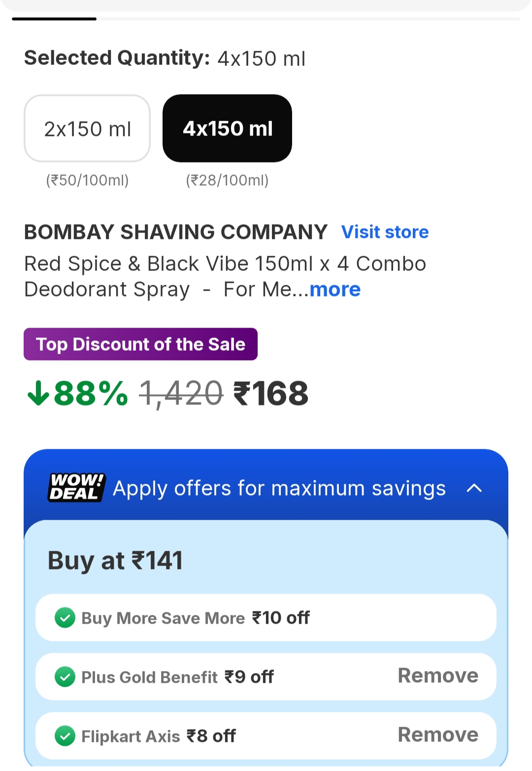Click the Apply offers for maximum savings header
This screenshot has height=771, width=532.
pos(279,488)
